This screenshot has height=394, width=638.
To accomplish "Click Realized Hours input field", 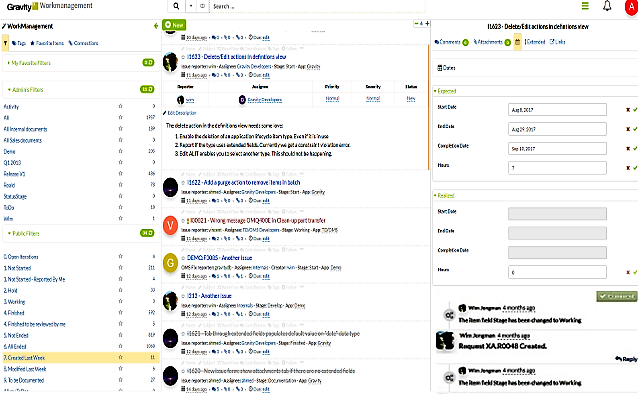I will (x=557, y=272).
